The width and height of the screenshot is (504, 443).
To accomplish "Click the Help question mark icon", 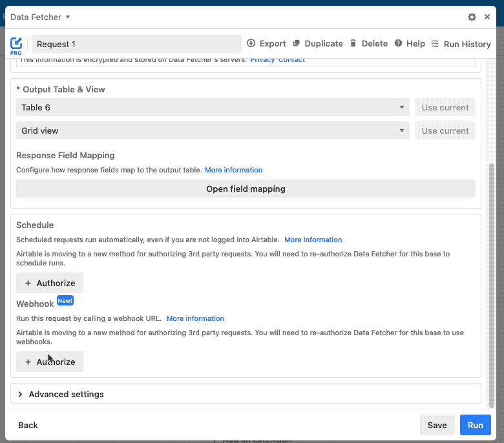I will (398, 43).
